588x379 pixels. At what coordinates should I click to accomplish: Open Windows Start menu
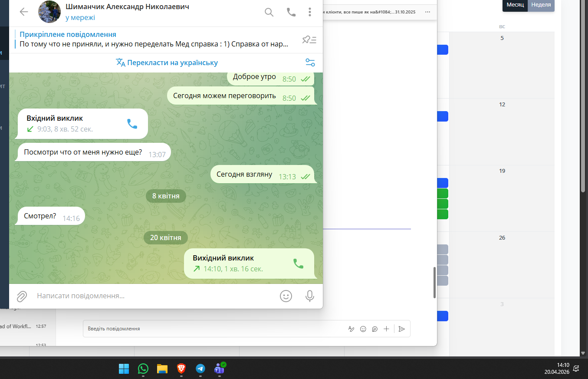click(x=124, y=369)
